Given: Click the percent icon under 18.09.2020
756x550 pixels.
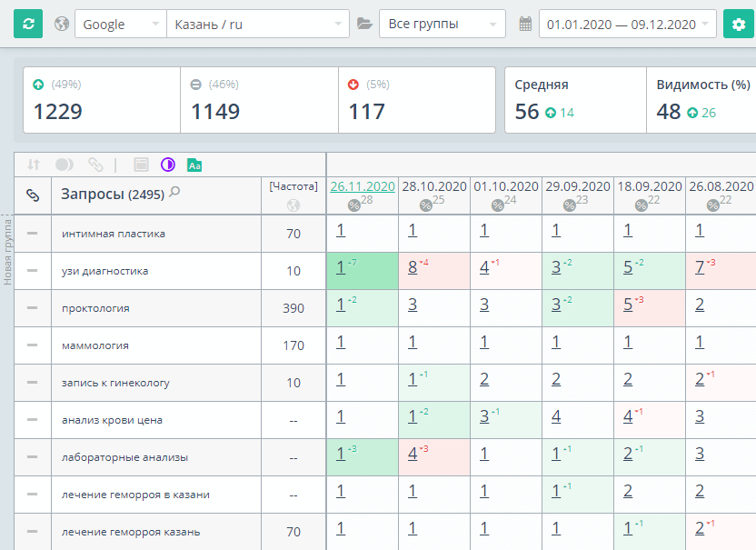Looking at the screenshot, I should pyautogui.click(x=642, y=205).
